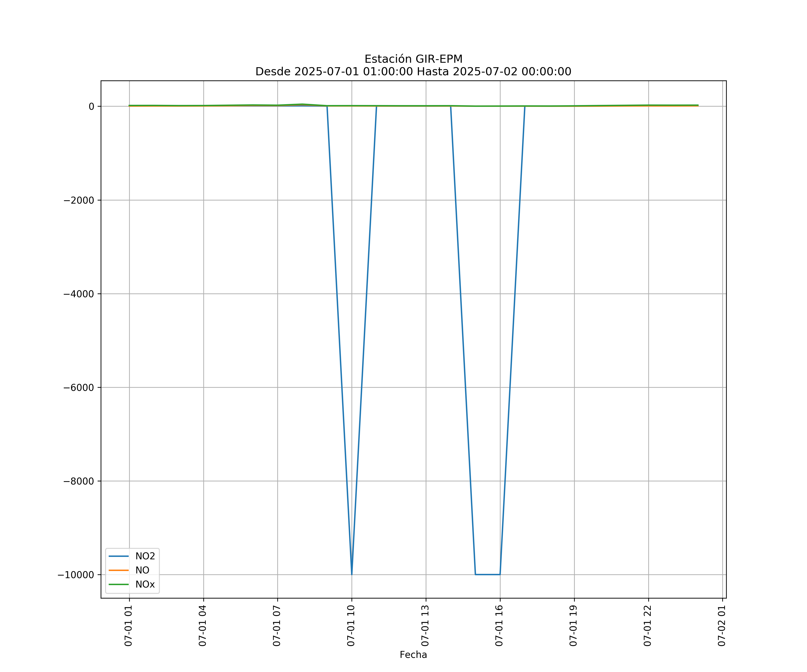
Task: Click the NO2 spike minimum at hour 10
Action: [x=352, y=574]
